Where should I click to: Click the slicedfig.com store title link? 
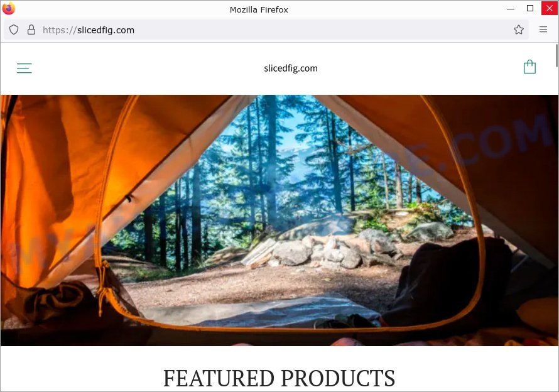[x=291, y=68]
